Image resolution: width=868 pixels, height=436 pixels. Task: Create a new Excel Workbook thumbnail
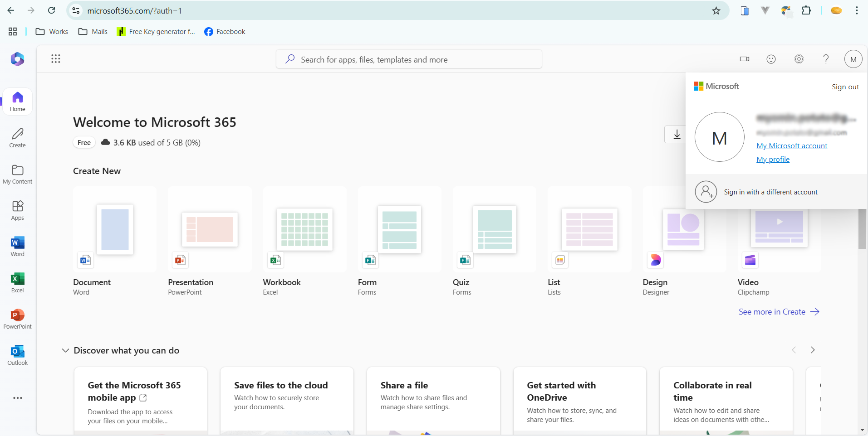point(304,230)
